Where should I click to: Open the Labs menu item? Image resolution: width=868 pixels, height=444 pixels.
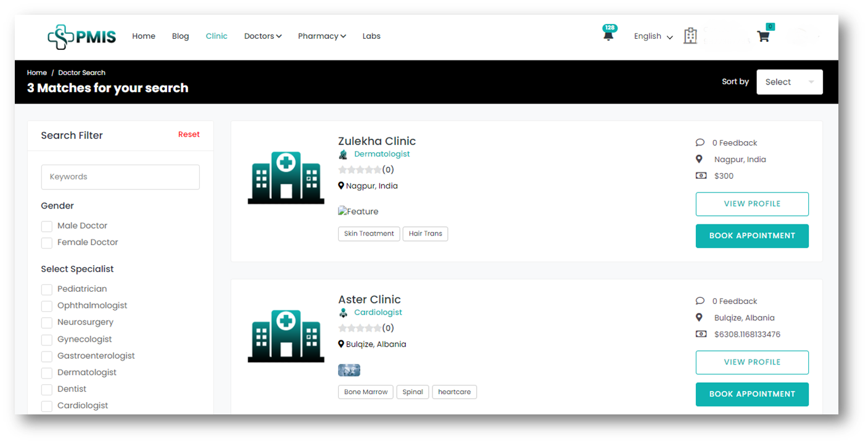(x=371, y=36)
